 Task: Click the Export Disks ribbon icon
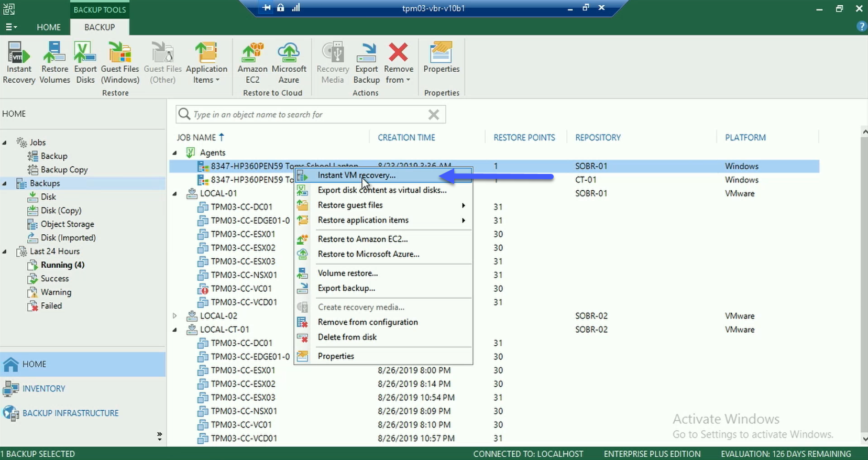pyautogui.click(x=85, y=63)
